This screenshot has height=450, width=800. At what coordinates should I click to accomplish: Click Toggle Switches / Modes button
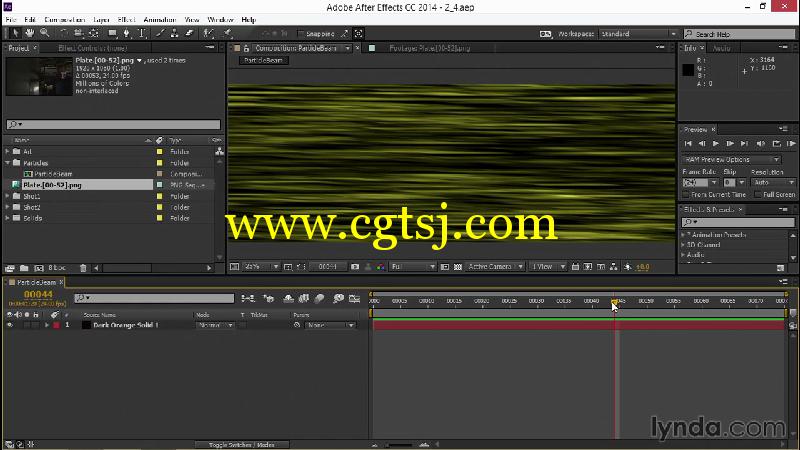pyautogui.click(x=242, y=445)
